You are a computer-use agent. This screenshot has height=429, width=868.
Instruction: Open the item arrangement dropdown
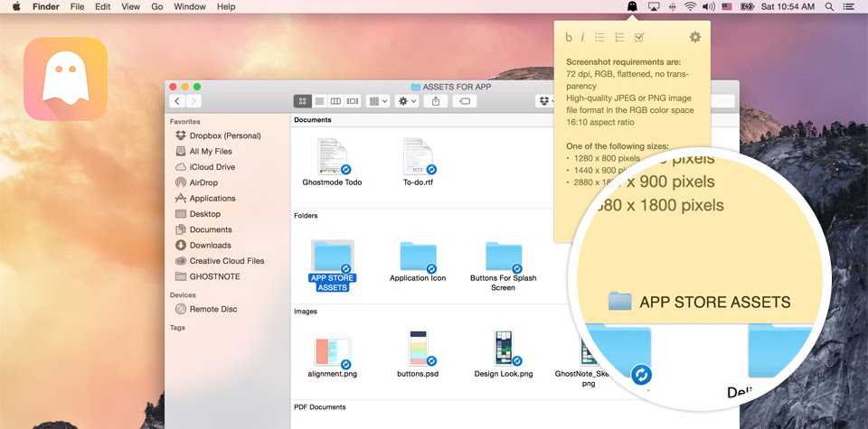coord(378,101)
